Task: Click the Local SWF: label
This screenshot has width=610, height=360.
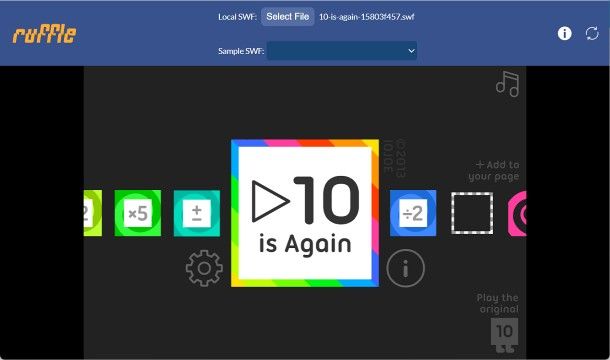Action: (237, 17)
